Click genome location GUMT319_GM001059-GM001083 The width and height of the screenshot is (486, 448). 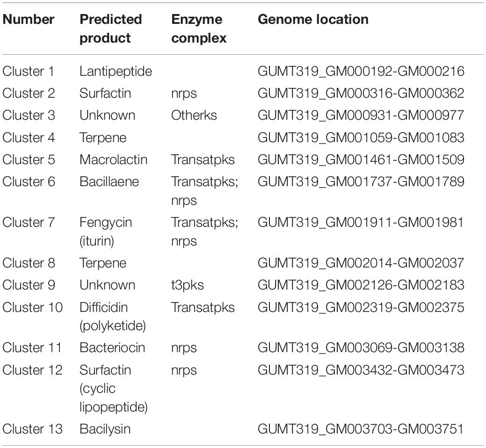[361, 137]
